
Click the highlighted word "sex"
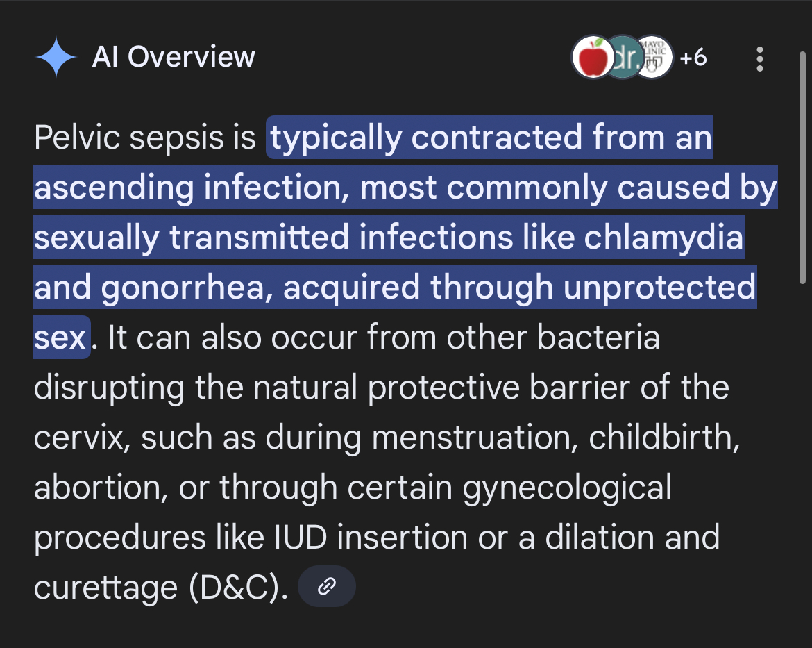pyautogui.click(x=60, y=338)
